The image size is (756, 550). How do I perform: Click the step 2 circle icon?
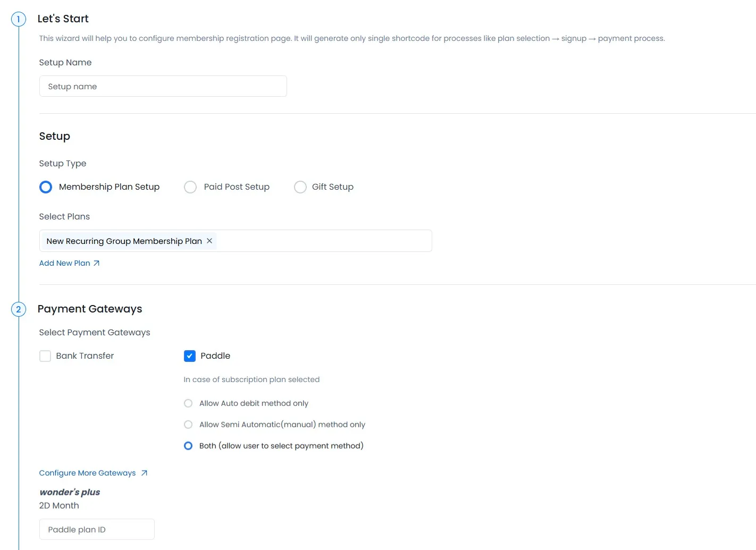point(19,309)
